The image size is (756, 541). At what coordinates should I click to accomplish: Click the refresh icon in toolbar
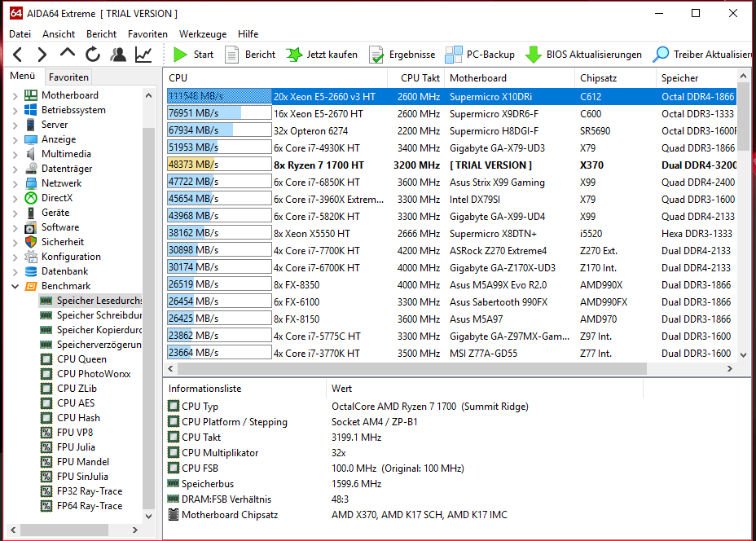tap(93, 55)
